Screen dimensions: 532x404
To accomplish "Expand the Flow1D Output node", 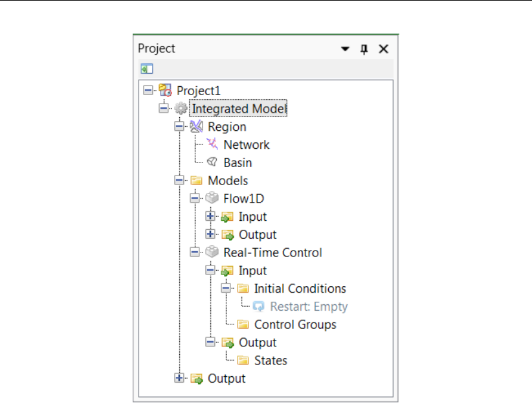I will (x=210, y=234).
